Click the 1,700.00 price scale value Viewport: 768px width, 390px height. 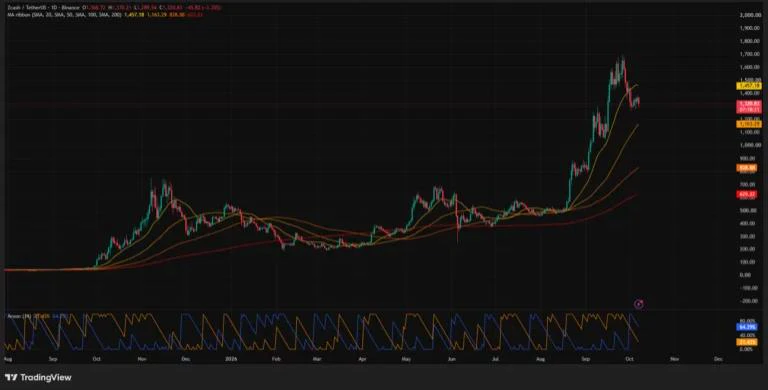pos(750,54)
